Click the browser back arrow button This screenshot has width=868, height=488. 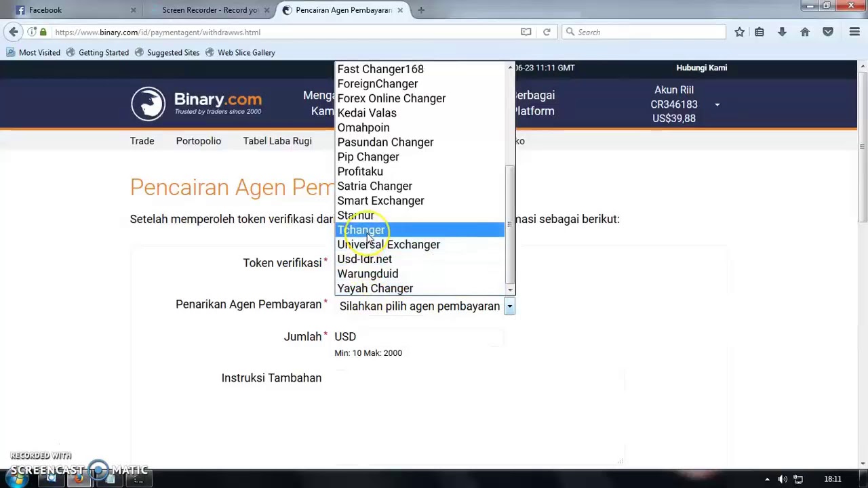click(14, 32)
